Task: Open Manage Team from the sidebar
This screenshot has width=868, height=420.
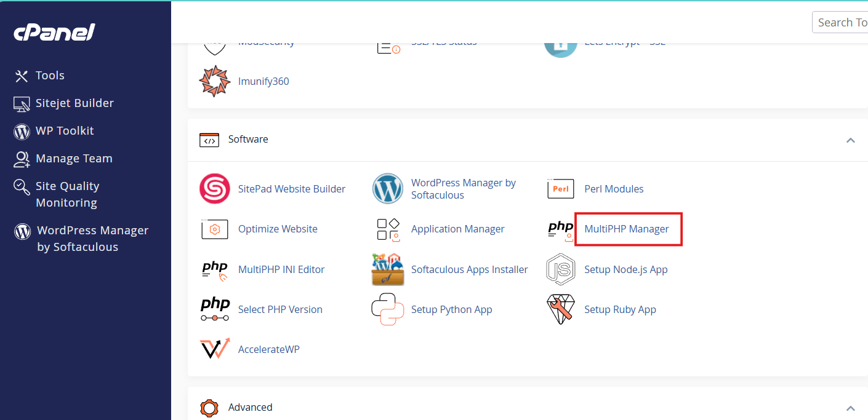Action: click(74, 158)
